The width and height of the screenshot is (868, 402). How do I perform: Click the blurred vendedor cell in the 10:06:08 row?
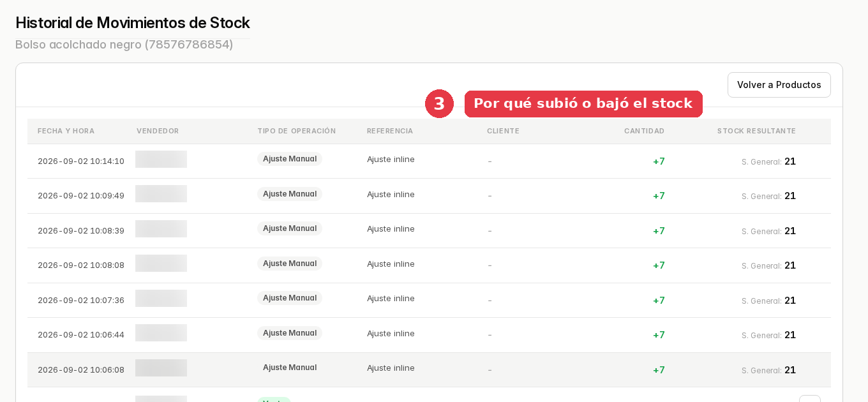pyautogui.click(x=161, y=368)
